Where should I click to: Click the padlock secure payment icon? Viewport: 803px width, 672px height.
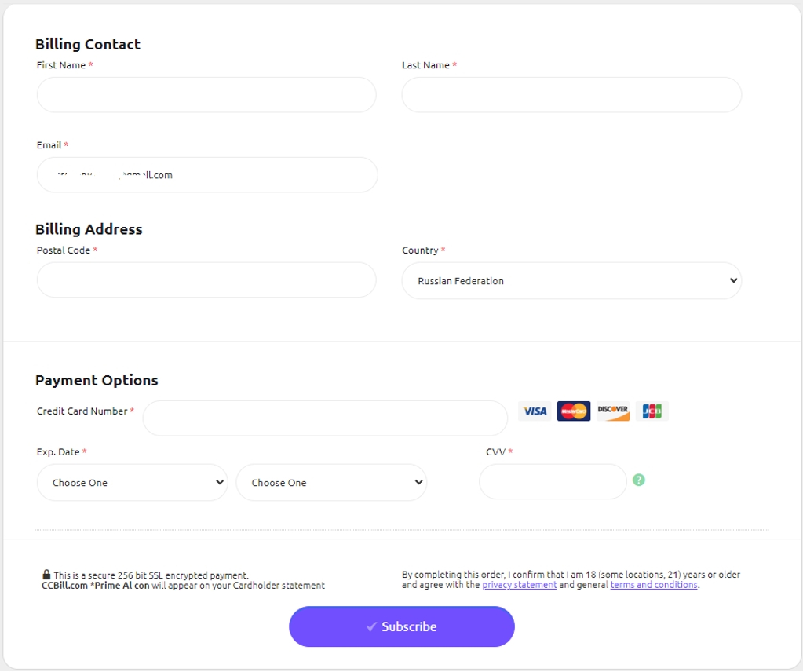pos(46,574)
